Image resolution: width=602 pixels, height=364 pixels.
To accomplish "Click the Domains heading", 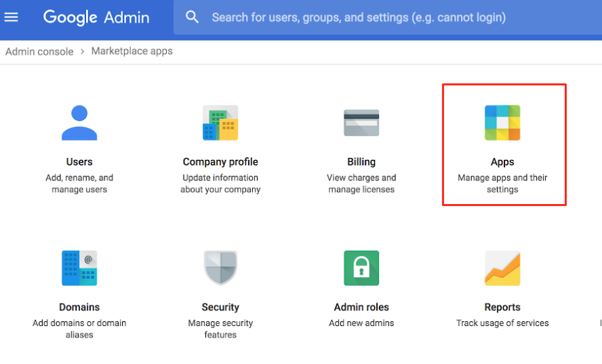I will pos(79,307).
